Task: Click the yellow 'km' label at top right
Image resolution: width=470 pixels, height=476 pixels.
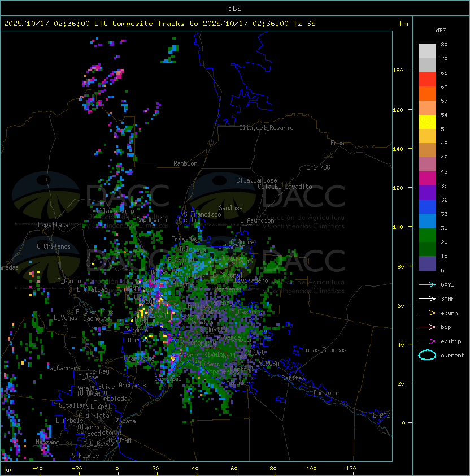Action: click(x=403, y=24)
